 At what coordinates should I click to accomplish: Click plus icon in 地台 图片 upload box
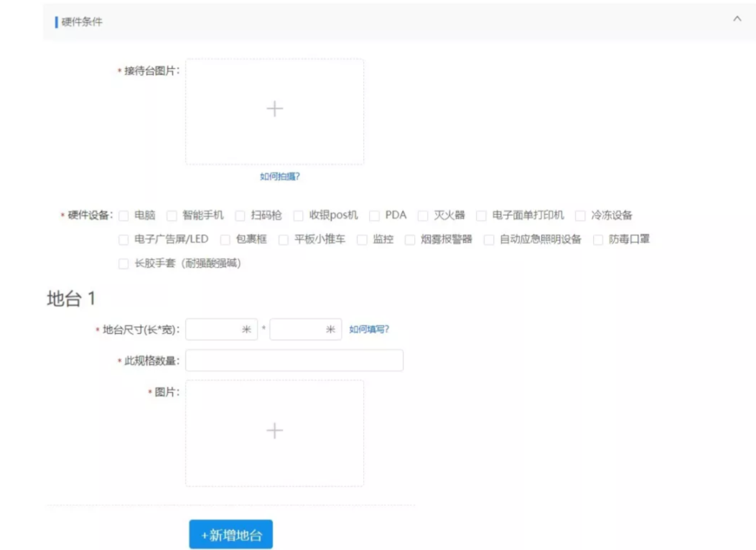[x=274, y=431]
